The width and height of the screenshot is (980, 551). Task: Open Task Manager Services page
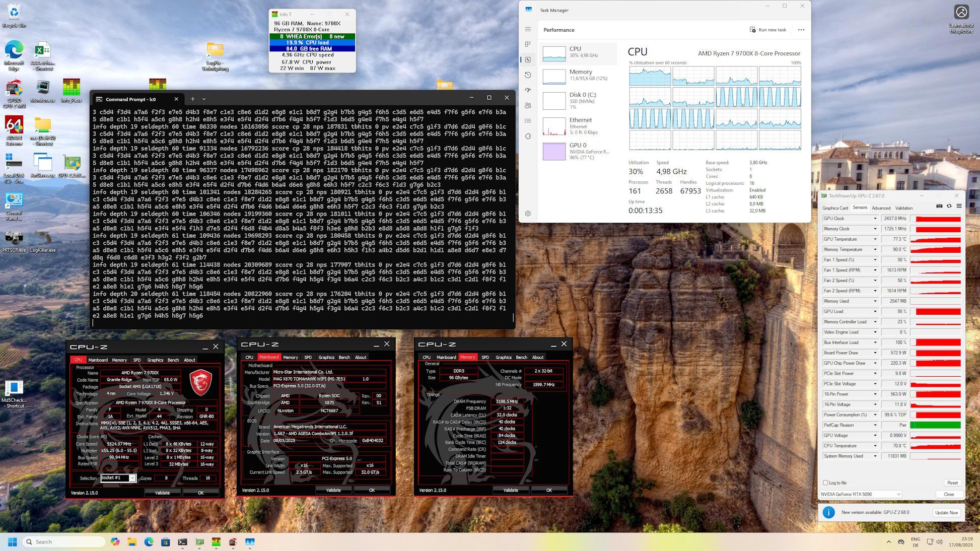pos(528,136)
